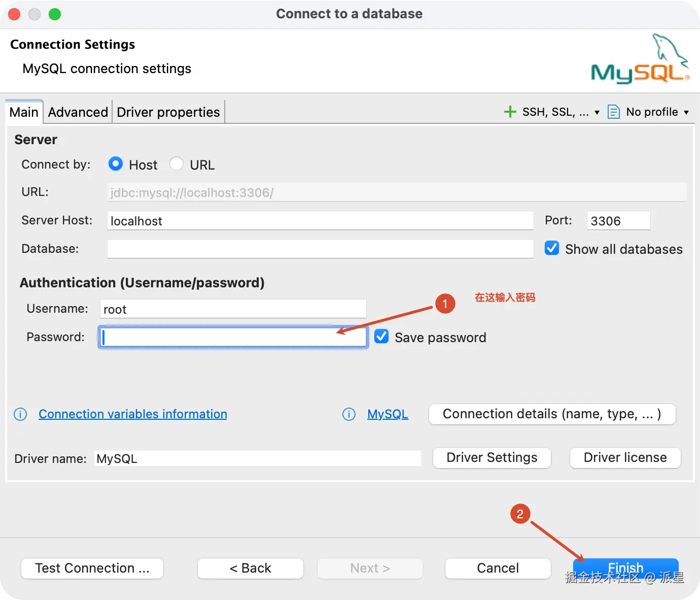
Task: Switch to the Main tab
Action: [x=24, y=112]
